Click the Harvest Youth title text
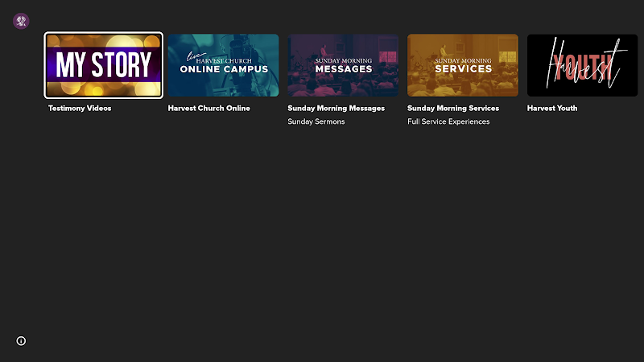644x362 pixels. coord(552,109)
